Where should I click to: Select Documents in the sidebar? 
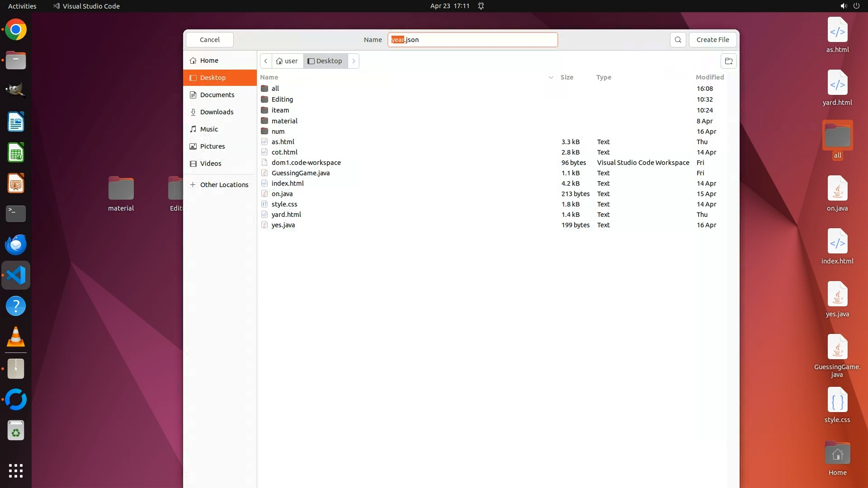click(217, 95)
